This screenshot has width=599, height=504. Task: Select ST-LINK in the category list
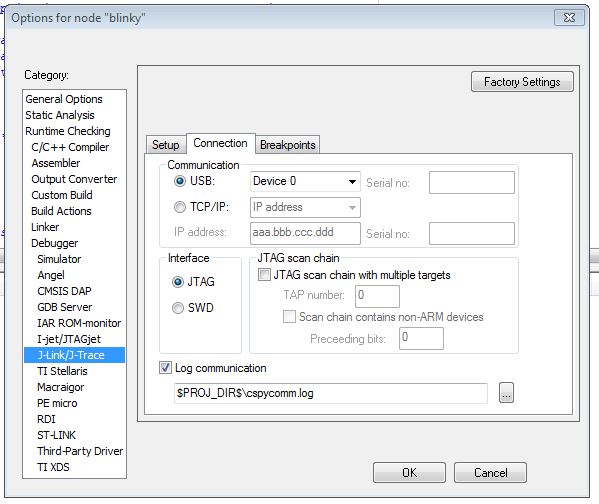click(57, 435)
